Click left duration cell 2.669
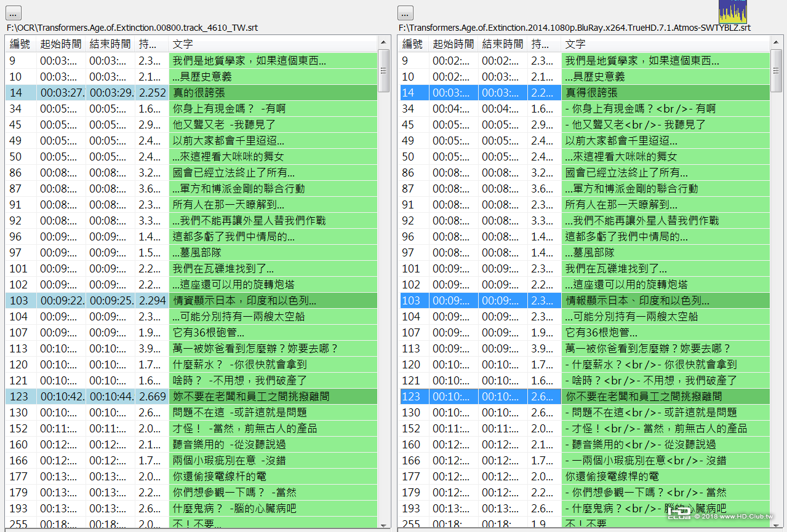The image size is (787, 532). (x=153, y=396)
